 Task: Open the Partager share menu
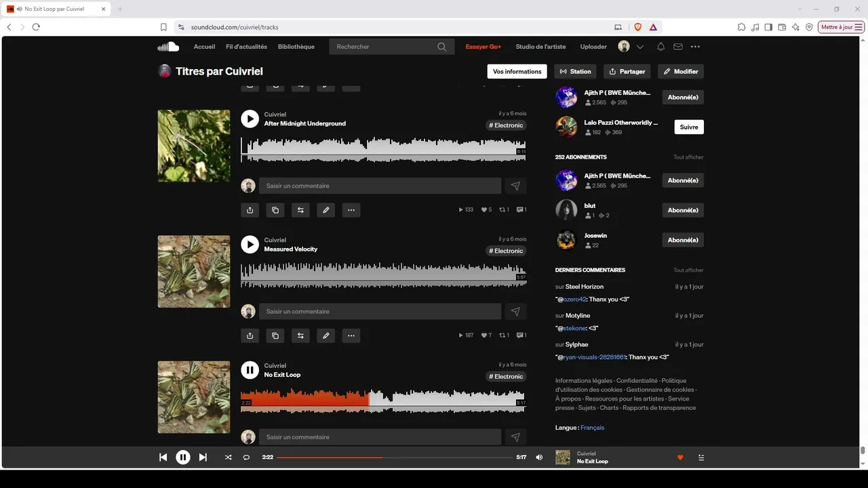click(627, 71)
